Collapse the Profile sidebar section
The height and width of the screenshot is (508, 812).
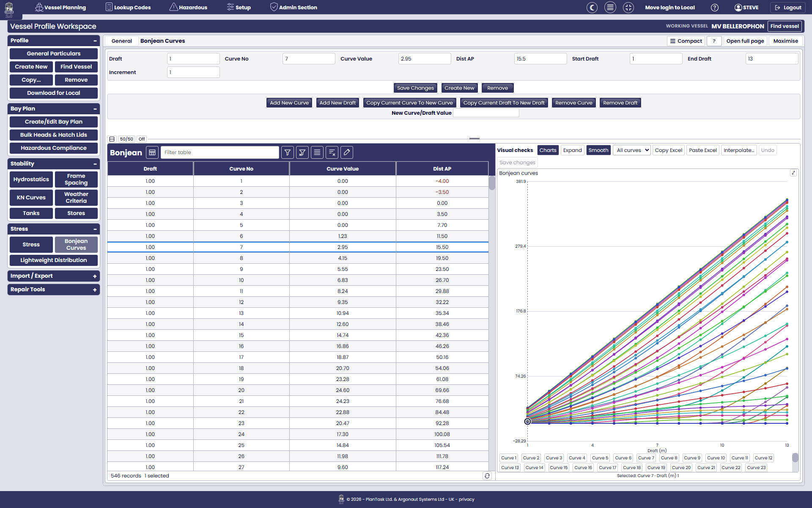click(x=95, y=41)
